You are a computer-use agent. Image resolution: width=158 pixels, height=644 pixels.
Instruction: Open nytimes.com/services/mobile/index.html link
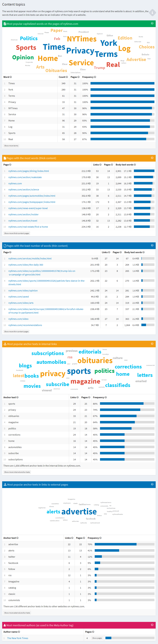30,259
